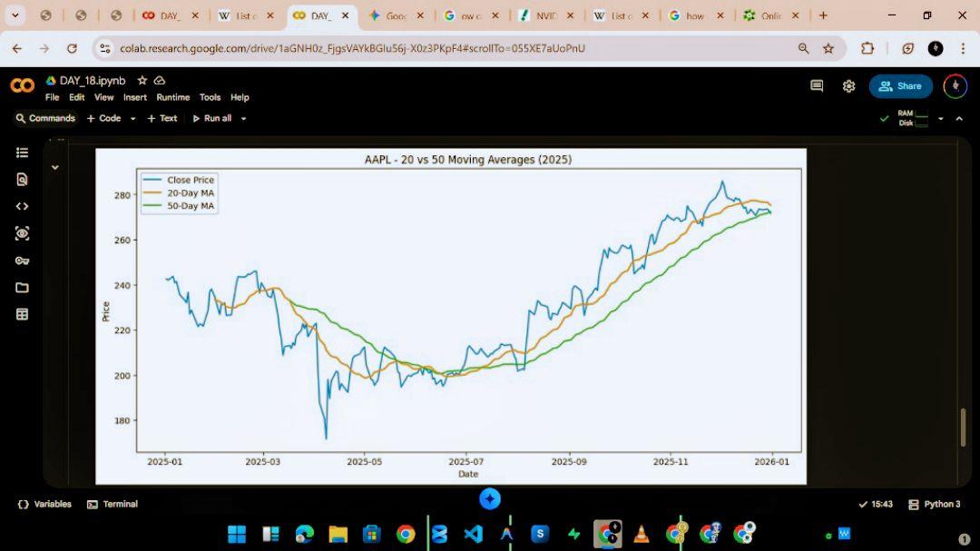Add a Text cell
Viewport: 980px width, 551px height.
pos(162,118)
